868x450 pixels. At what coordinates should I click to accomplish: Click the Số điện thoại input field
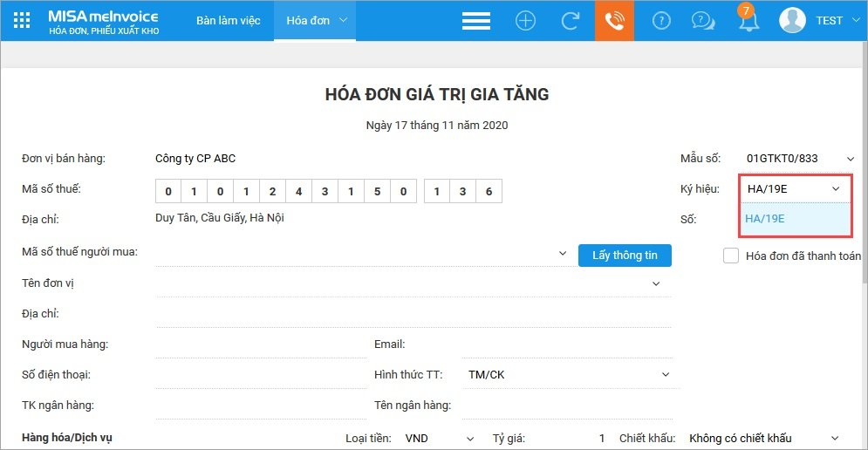pos(261,375)
